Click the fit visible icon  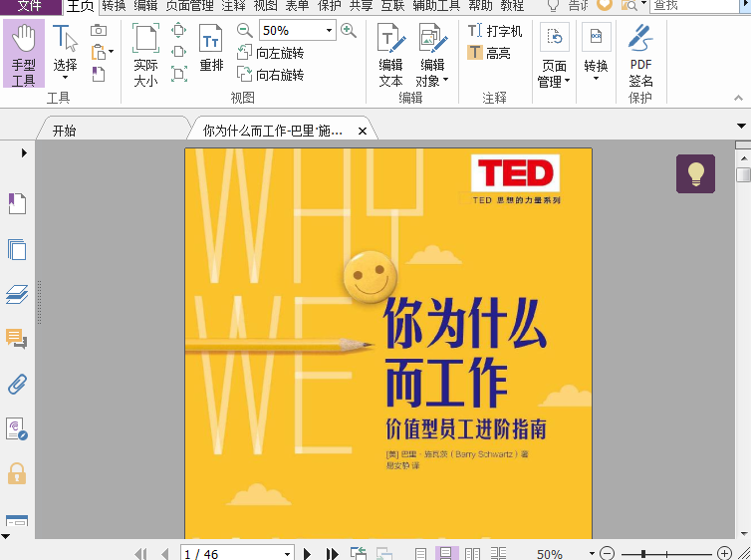[178, 75]
